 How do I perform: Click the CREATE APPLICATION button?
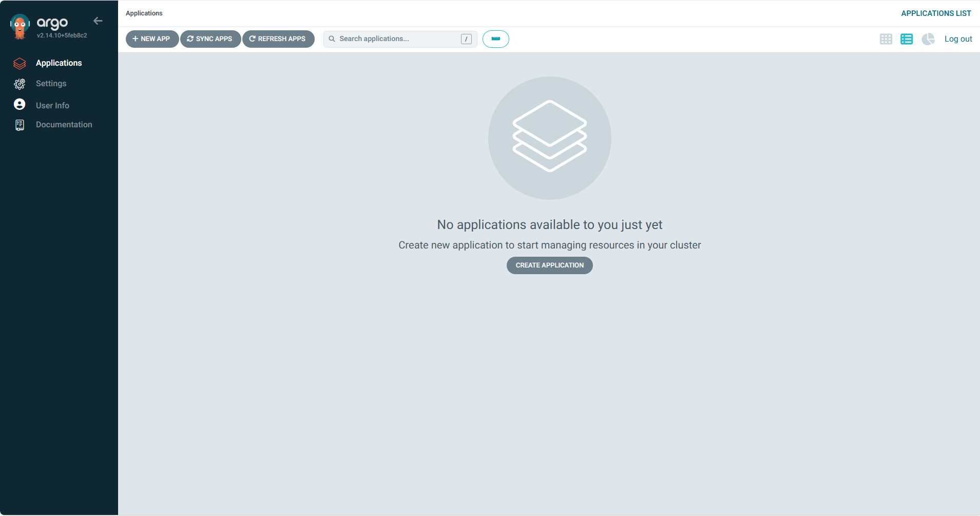coord(549,265)
